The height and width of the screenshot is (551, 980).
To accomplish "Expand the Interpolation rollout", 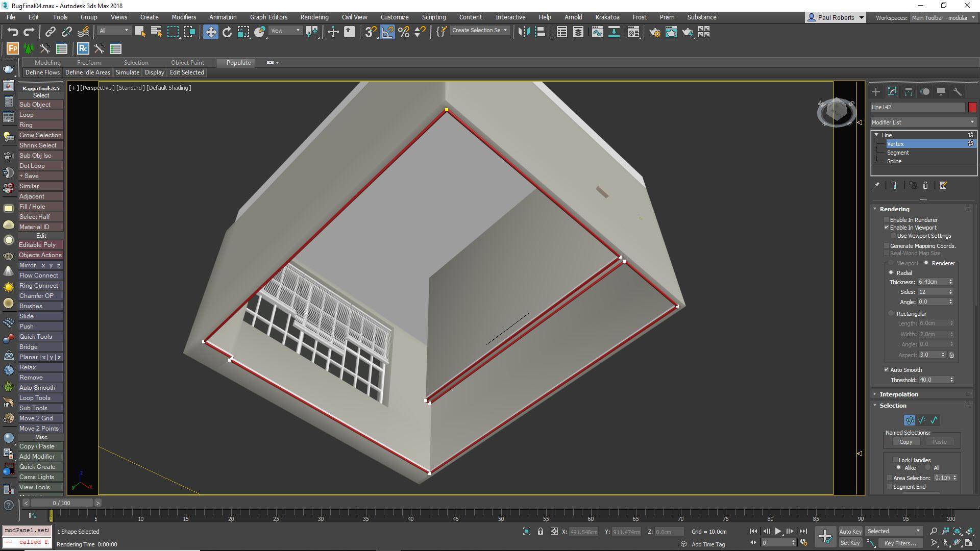I will point(898,394).
